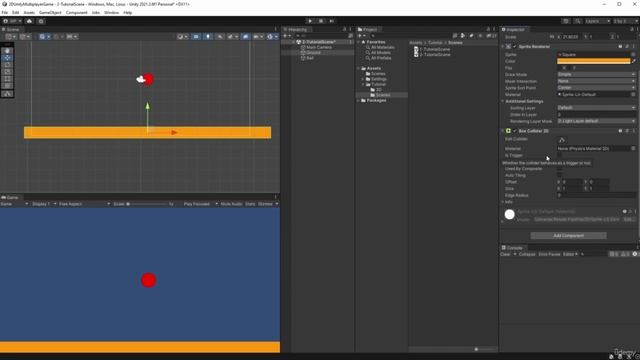Open the Component menu
Viewport: 640px width, 360px height.
76,13
